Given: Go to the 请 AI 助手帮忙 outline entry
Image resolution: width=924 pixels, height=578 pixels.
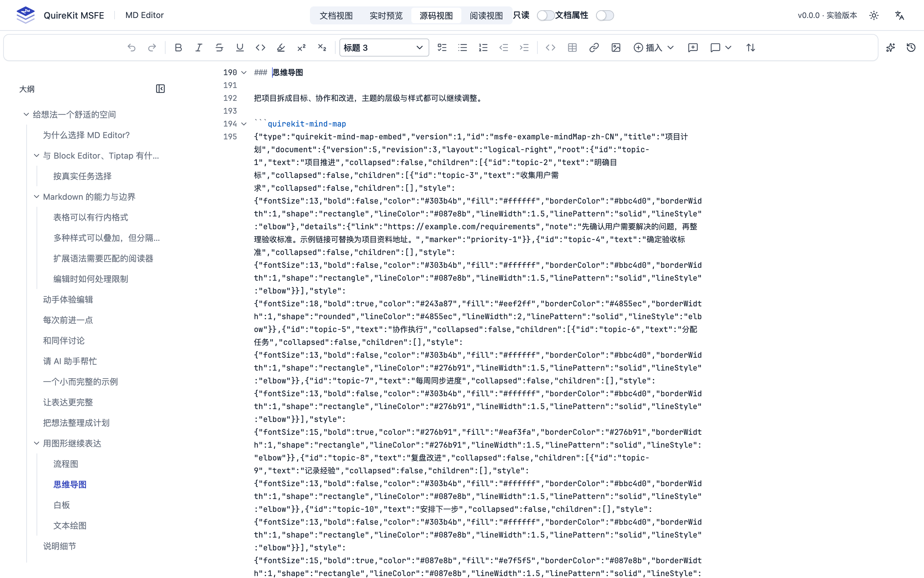Looking at the screenshot, I should 70,361.
